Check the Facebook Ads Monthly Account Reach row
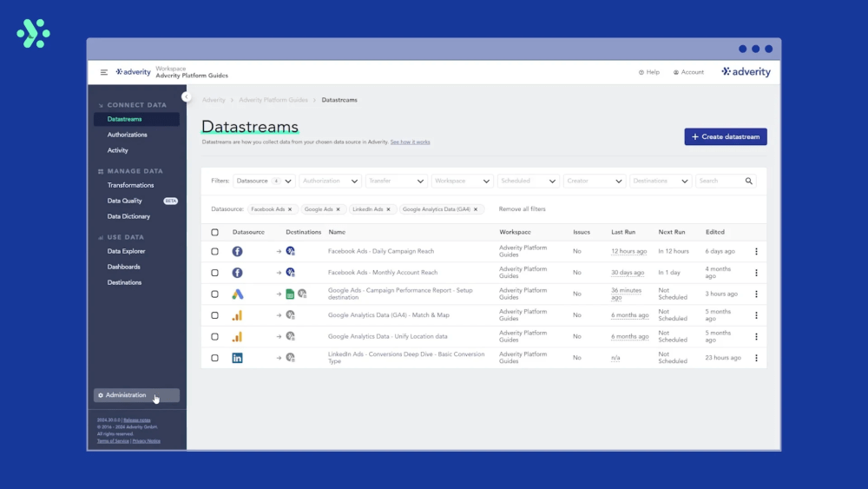Viewport: 868px width, 489px height. coord(214,273)
